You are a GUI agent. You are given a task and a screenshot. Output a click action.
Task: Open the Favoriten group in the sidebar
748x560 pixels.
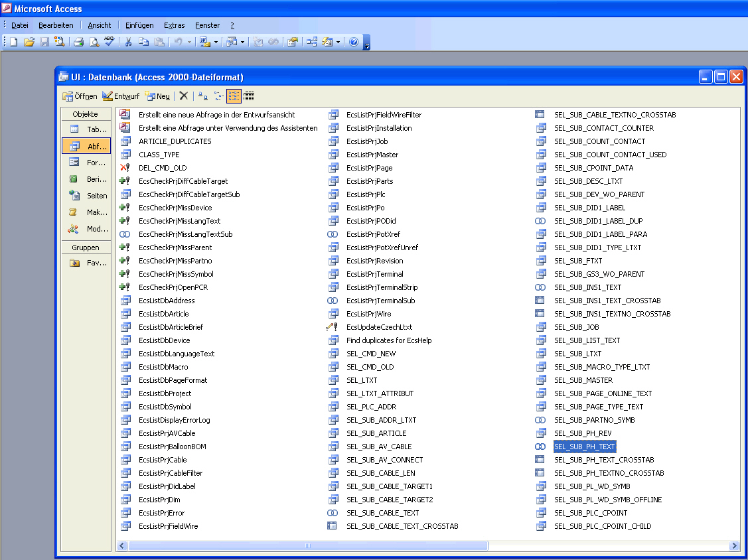pyautogui.click(x=86, y=262)
